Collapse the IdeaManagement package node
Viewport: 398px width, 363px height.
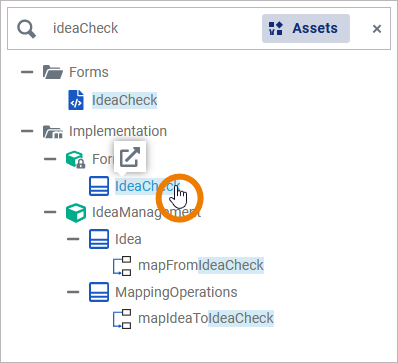pyautogui.click(x=50, y=212)
